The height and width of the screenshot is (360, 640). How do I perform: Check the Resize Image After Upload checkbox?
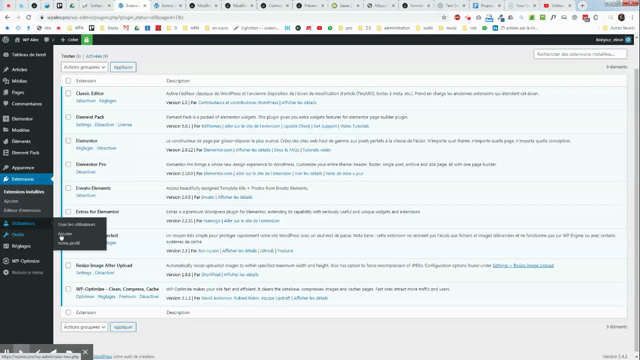tap(68, 265)
